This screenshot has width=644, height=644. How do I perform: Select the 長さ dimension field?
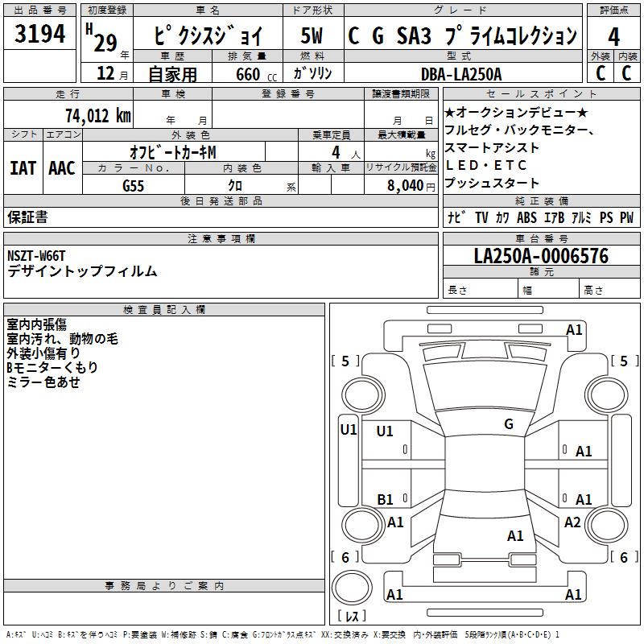480,290
